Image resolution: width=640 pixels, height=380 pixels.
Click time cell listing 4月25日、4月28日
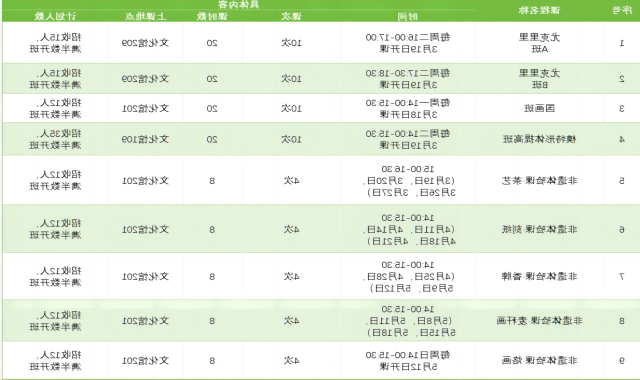(409, 277)
